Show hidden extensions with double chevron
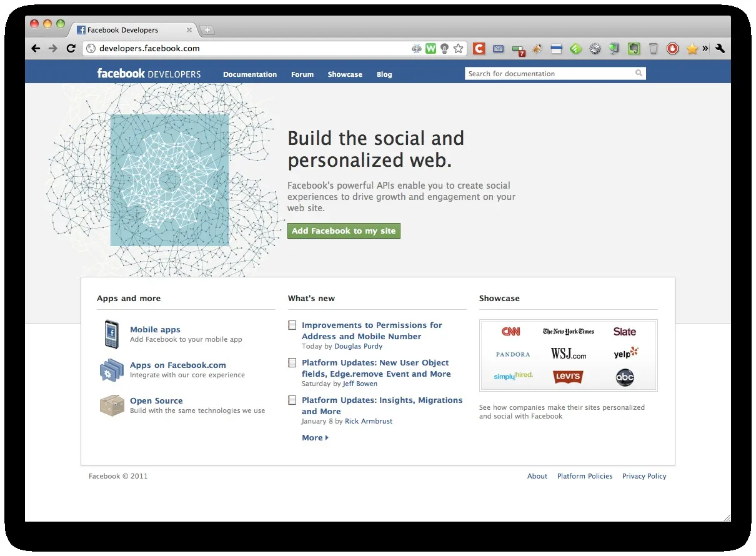The height and width of the screenshot is (556, 756). click(705, 48)
